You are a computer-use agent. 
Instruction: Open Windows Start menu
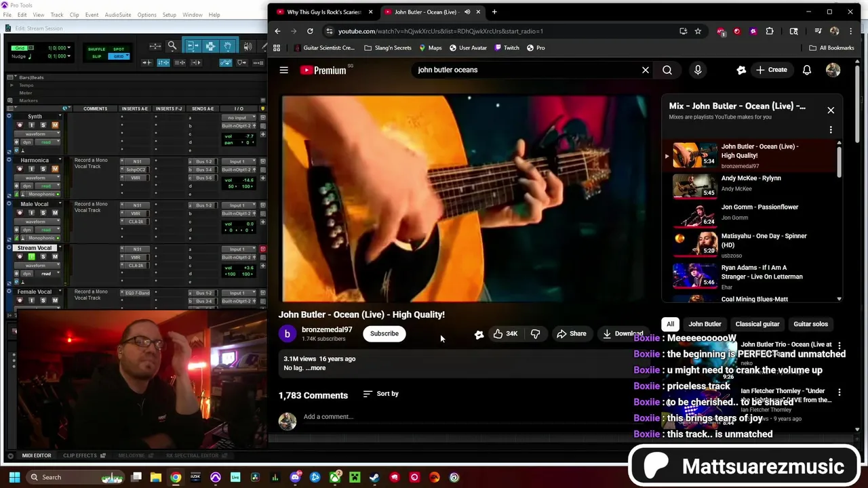click(14, 477)
